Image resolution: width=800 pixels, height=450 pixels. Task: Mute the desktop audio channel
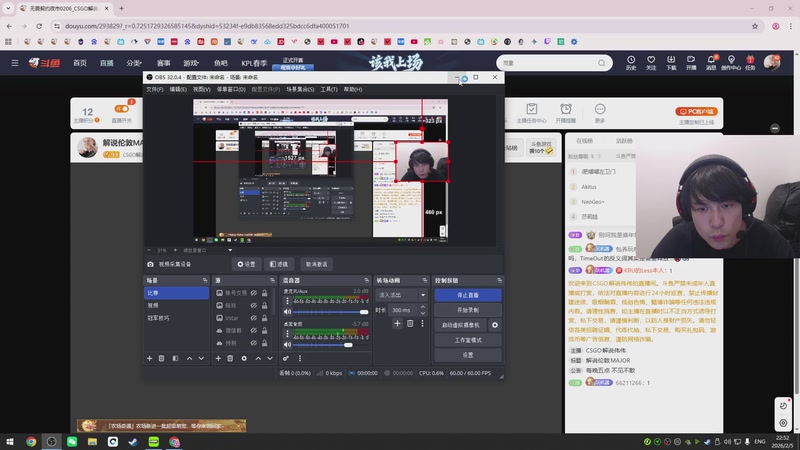pos(287,345)
